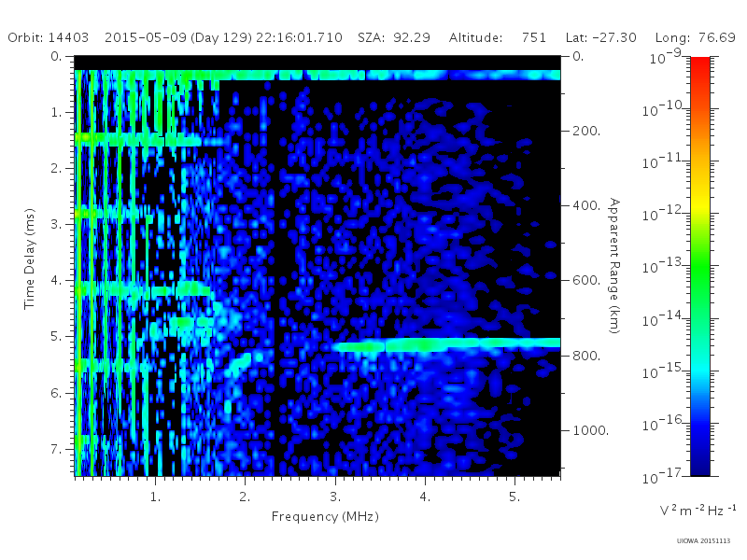Click the timestamp '22:16:01.710'

pyautogui.click(x=299, y=37)
